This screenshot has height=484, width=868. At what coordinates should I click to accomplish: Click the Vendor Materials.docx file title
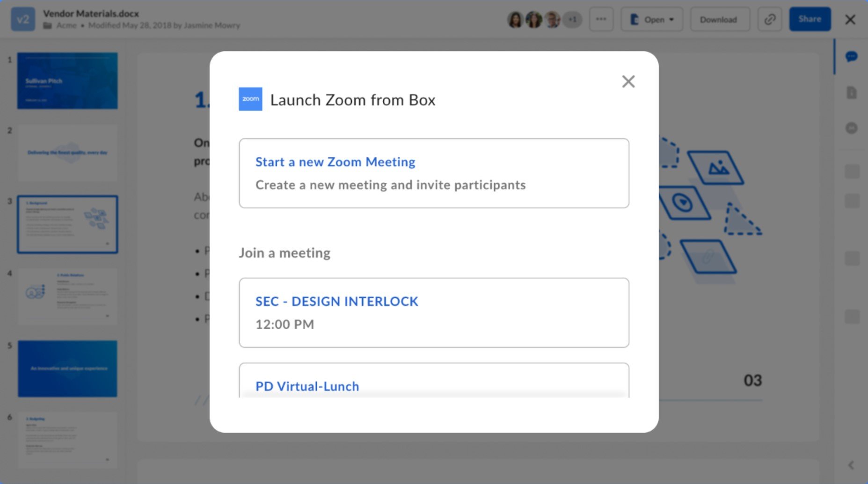(91, 14)
